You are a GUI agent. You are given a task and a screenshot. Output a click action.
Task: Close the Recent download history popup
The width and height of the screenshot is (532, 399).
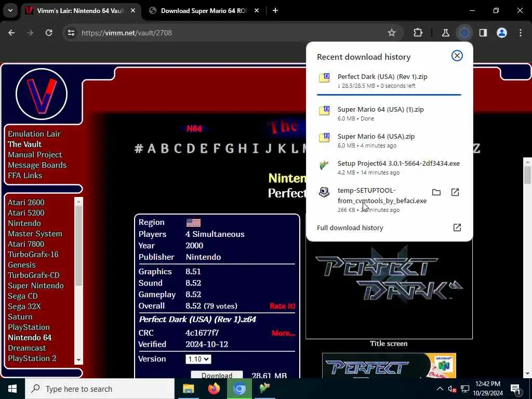[x=457, y=56]
